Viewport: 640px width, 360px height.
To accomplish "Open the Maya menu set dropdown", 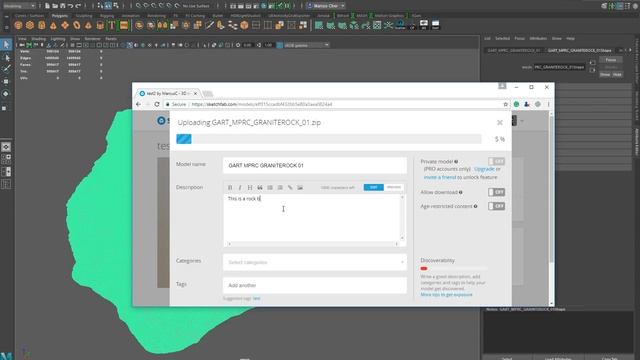I will click(x=18, y=6).
